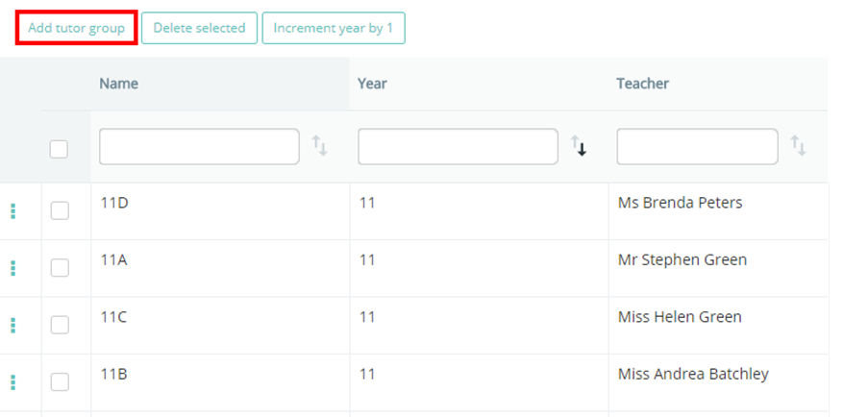Focus the Name filter text box
868x417 pixels.
tap(199, 147)
